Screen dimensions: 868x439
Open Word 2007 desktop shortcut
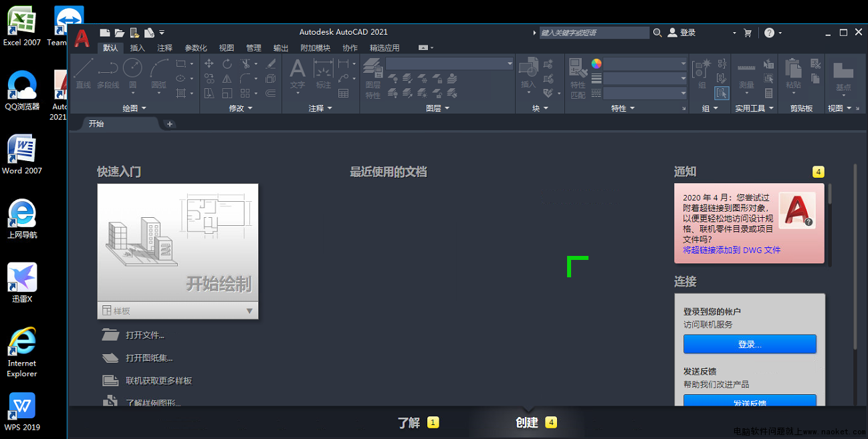pos(21,154)
